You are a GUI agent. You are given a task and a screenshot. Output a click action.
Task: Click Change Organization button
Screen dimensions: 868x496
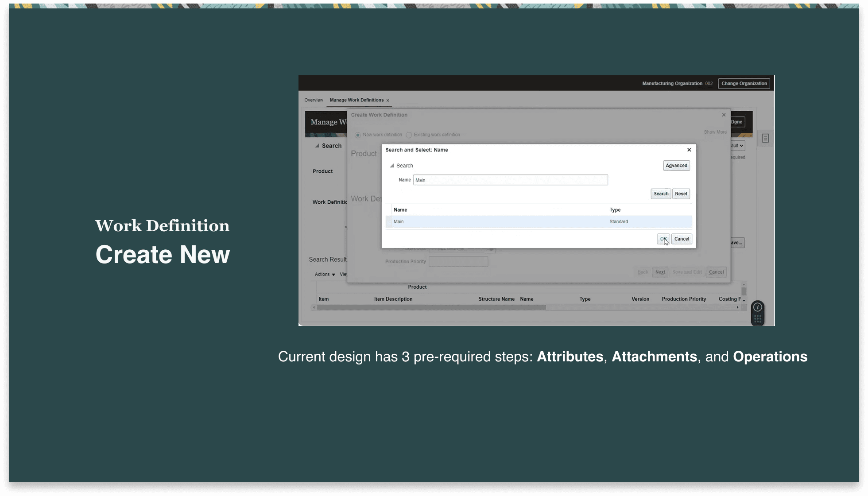[x=744, y=83]
